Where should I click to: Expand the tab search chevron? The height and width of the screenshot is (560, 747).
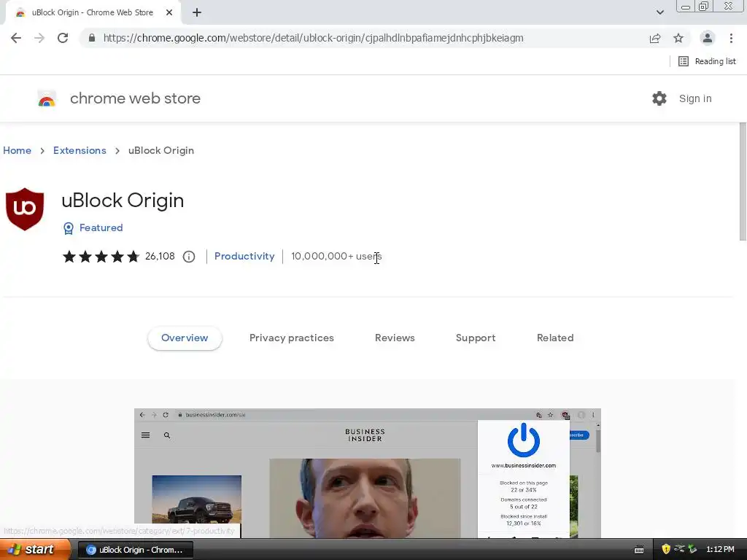tap(659, 12)
